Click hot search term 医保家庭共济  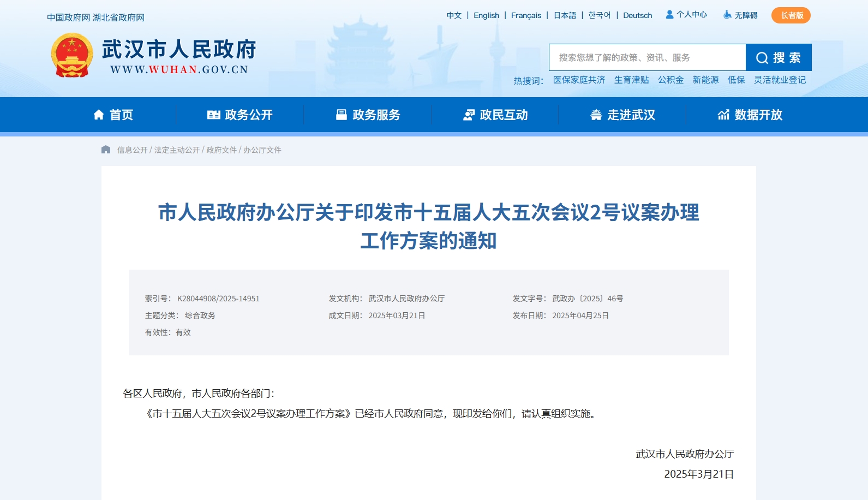click(579, 80)
